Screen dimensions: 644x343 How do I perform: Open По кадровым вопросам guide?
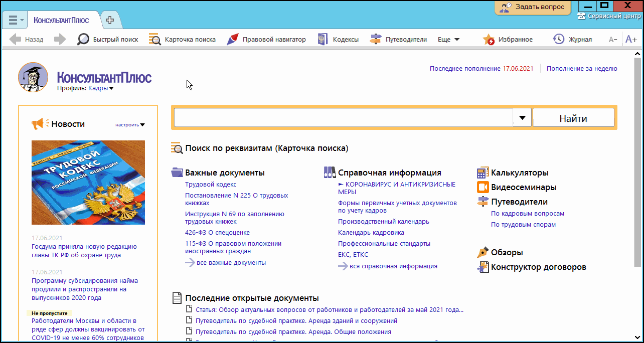coord(528,214)
